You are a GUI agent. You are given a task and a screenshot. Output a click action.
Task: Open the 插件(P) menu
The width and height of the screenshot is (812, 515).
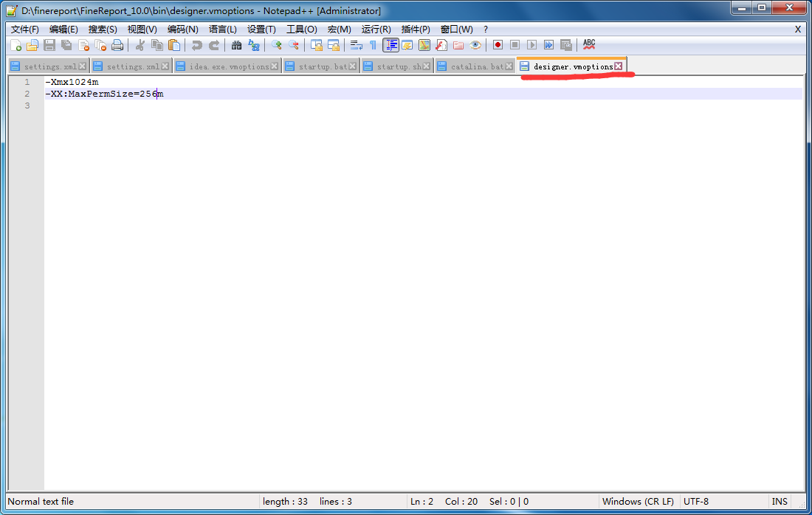click(416, 30)
